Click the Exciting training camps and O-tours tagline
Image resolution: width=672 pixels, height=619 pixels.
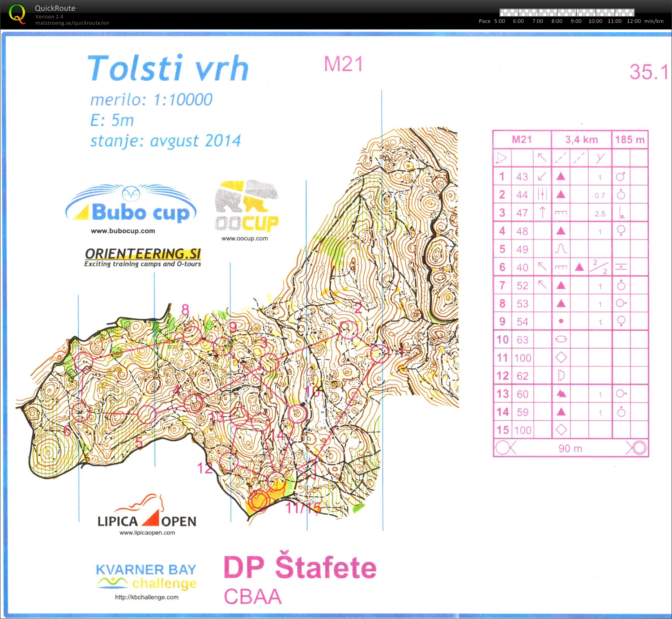[x=142, y=264]
